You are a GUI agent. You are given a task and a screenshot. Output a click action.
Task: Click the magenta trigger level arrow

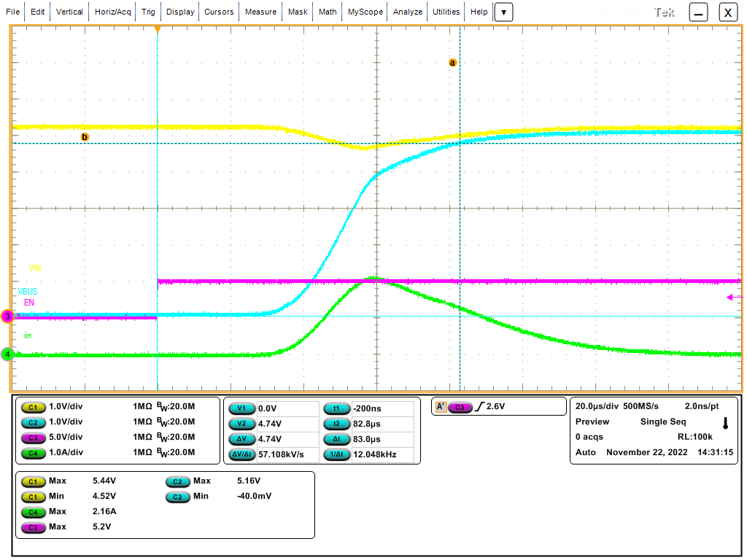tap(730, 297)
